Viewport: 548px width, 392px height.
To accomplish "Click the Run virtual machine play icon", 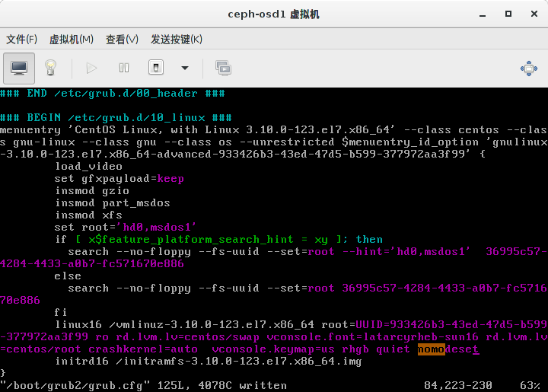I will coord(91,69).
